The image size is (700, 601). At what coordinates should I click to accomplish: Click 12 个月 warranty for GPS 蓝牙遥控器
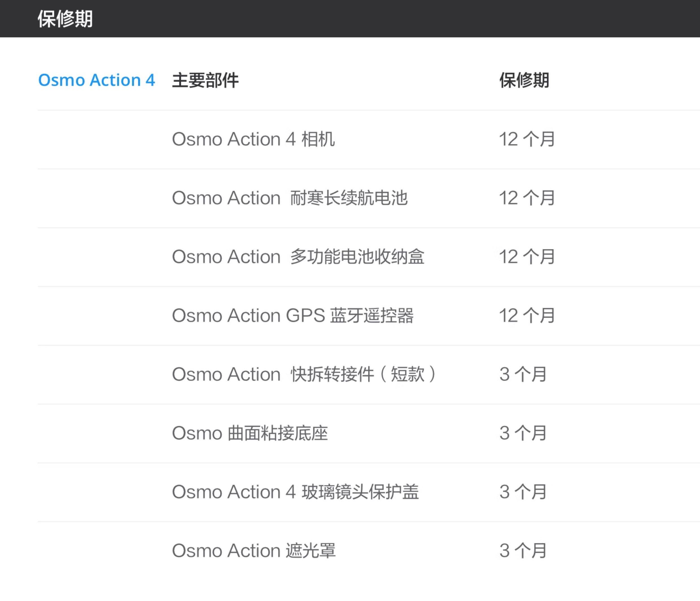(527, 316)
